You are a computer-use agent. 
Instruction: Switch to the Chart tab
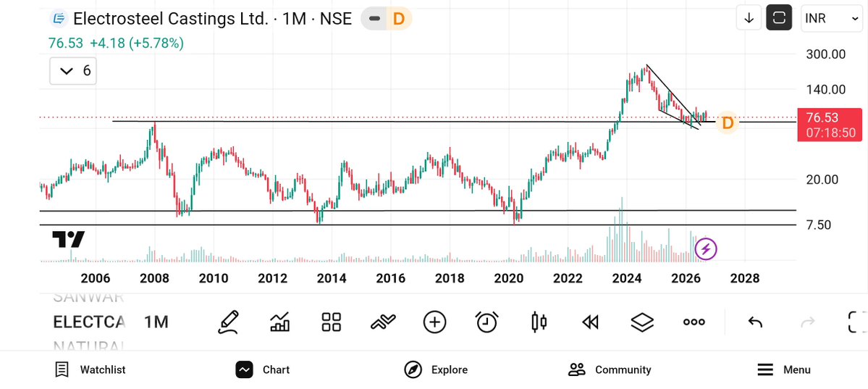coord(262,369)
